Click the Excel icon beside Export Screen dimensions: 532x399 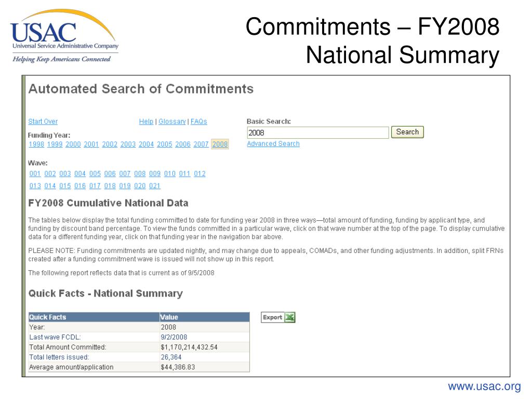290,317
